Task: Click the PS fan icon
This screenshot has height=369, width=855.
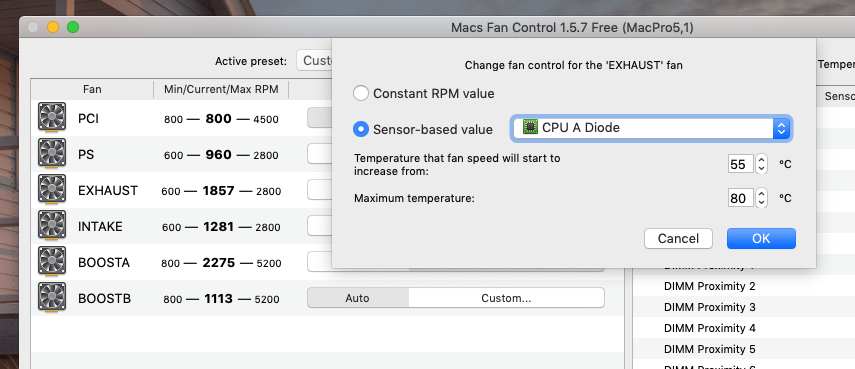Action: coord(52,153)
